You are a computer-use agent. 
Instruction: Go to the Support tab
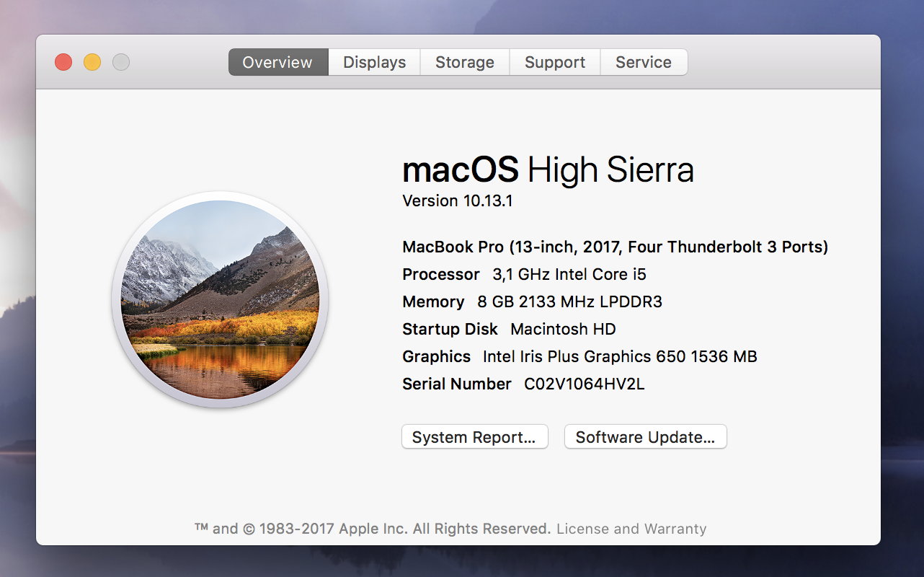pos(555,62)
